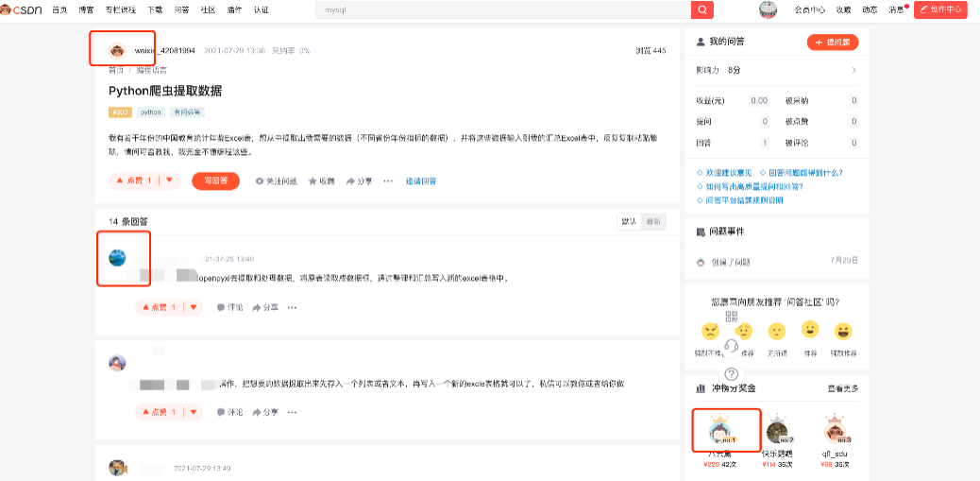Open 动态 in the top bar
Screen dimensions: 980x481
(x=870, y=9)
